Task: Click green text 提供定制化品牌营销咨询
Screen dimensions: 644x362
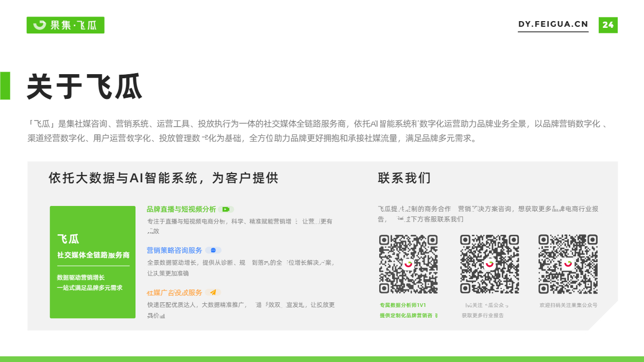Action: click(x=409, y=315)
